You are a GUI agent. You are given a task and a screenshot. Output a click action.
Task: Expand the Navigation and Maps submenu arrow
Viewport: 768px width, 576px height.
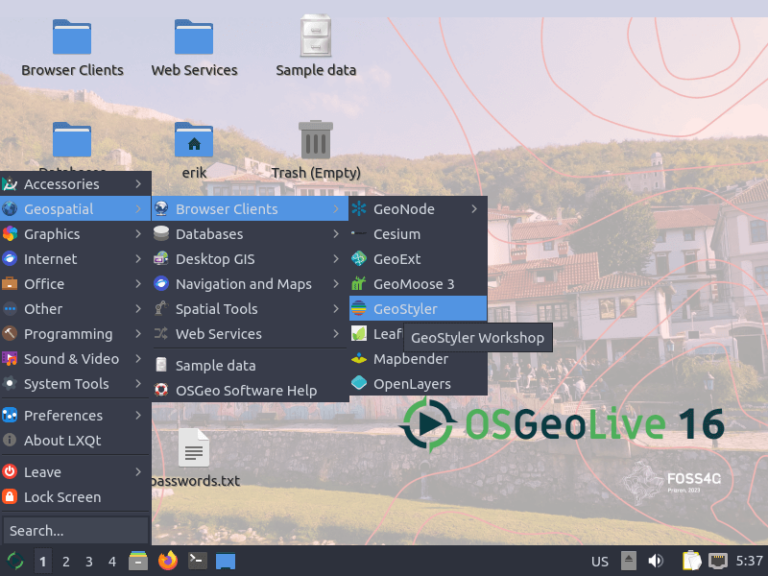(x=336, y=284)
